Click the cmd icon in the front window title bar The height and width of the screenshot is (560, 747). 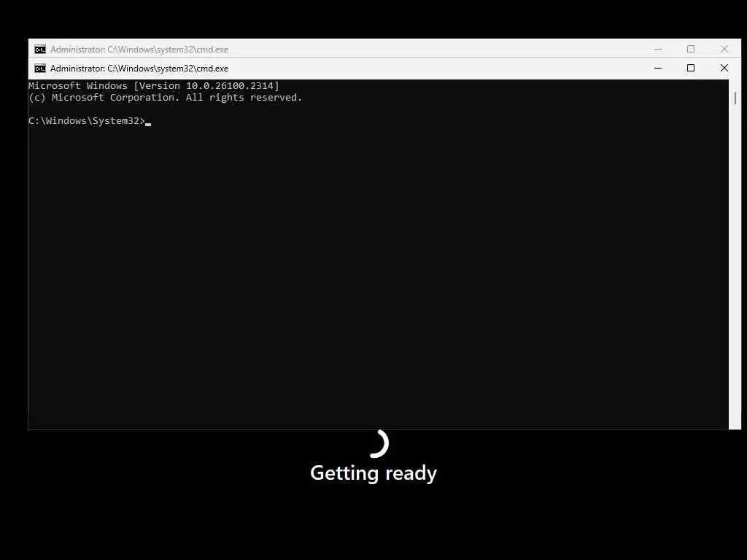click(40, 69)
